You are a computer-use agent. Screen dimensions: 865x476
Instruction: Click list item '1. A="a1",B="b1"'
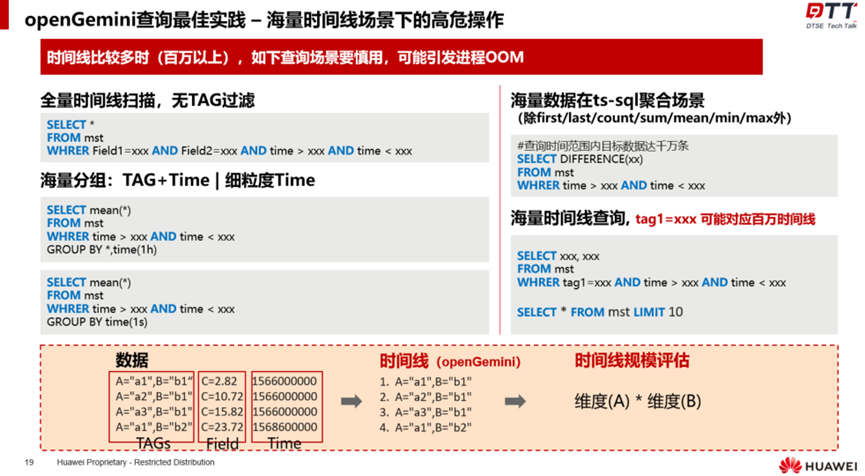[425, 382]
